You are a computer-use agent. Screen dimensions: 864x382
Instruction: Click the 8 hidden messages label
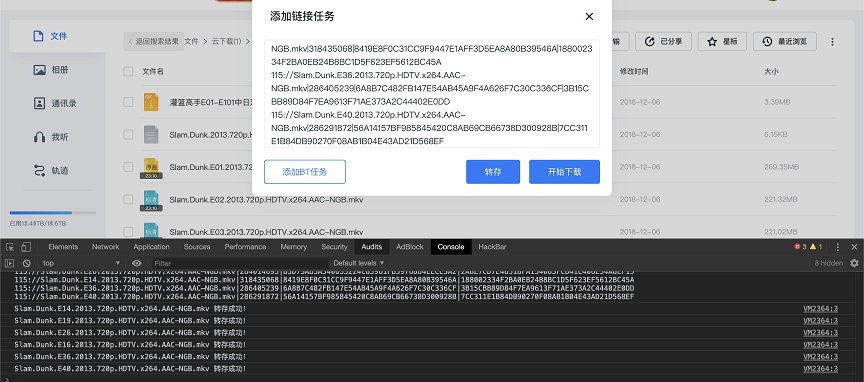tap(828, 263)
